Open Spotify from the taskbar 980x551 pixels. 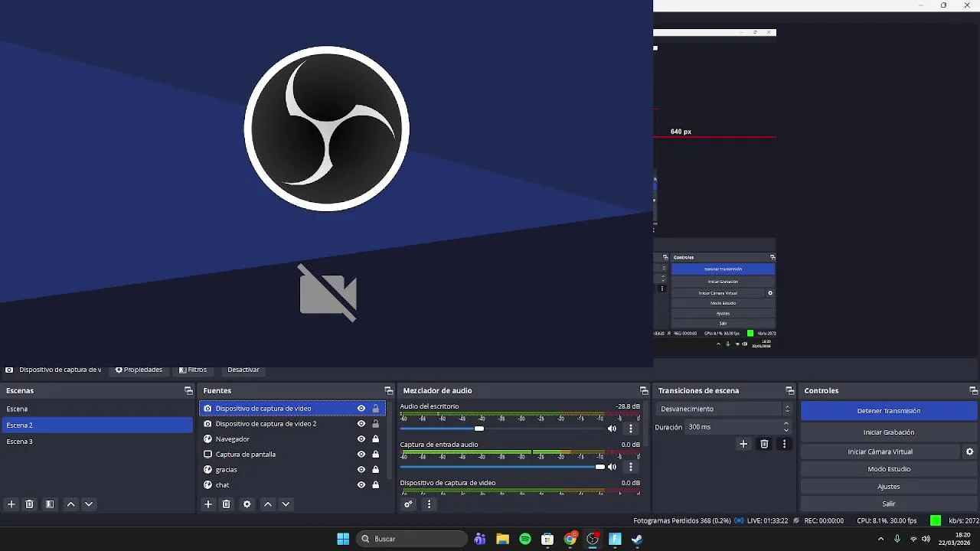pyautogui.click(x=525, y=539)
